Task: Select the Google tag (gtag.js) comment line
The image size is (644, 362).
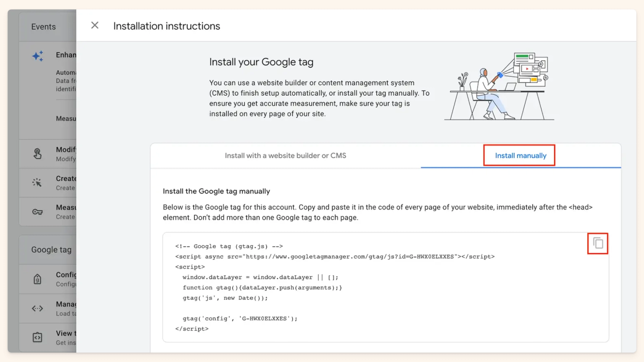Action: [x=229, y=246]
